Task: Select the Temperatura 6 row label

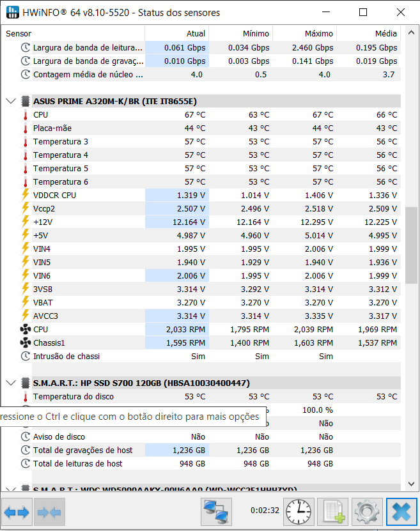Action: 61,182
